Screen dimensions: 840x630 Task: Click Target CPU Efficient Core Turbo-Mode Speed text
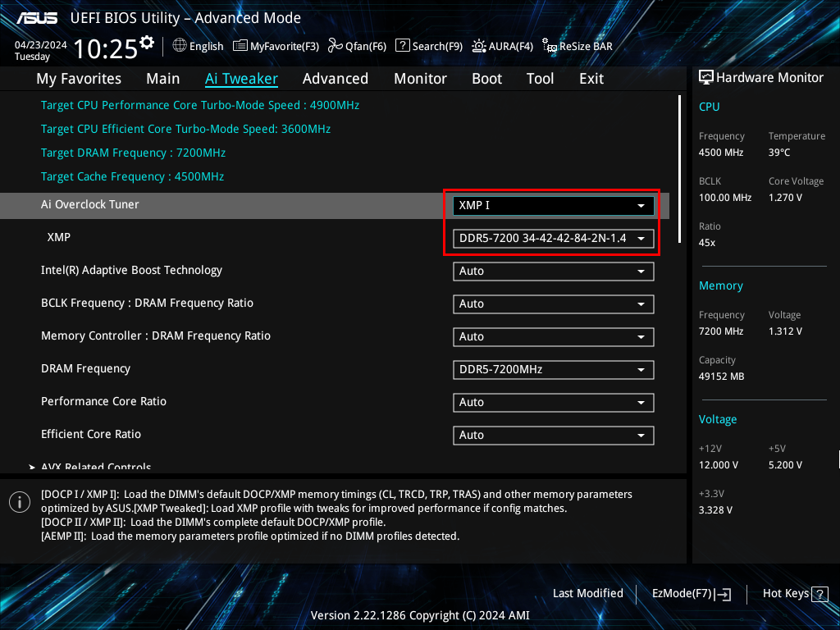(186, 129)
